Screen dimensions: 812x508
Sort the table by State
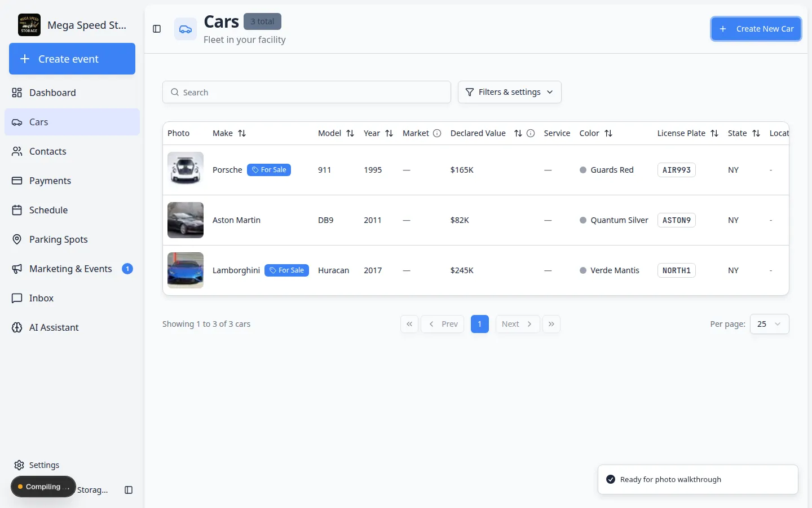pos(756,133)
